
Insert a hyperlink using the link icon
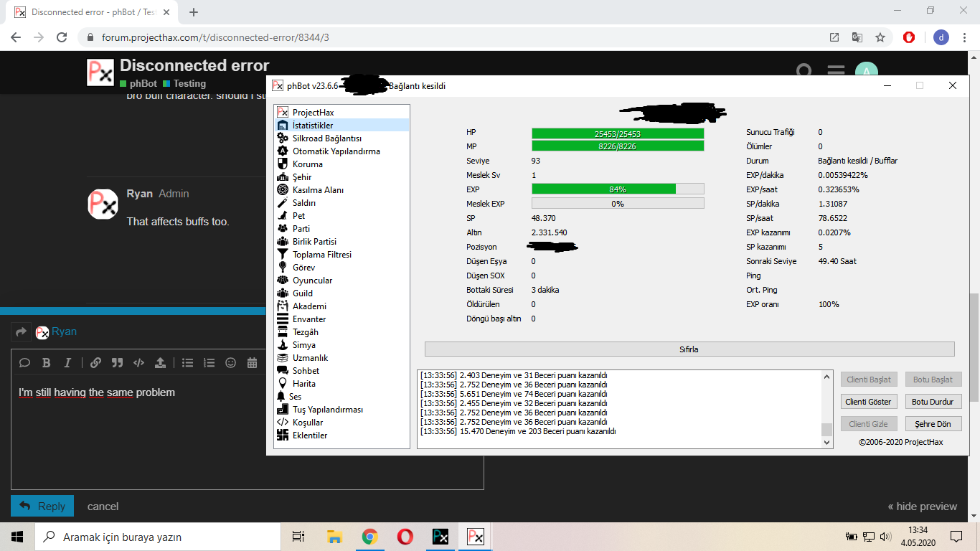click(x=95, y=363)
